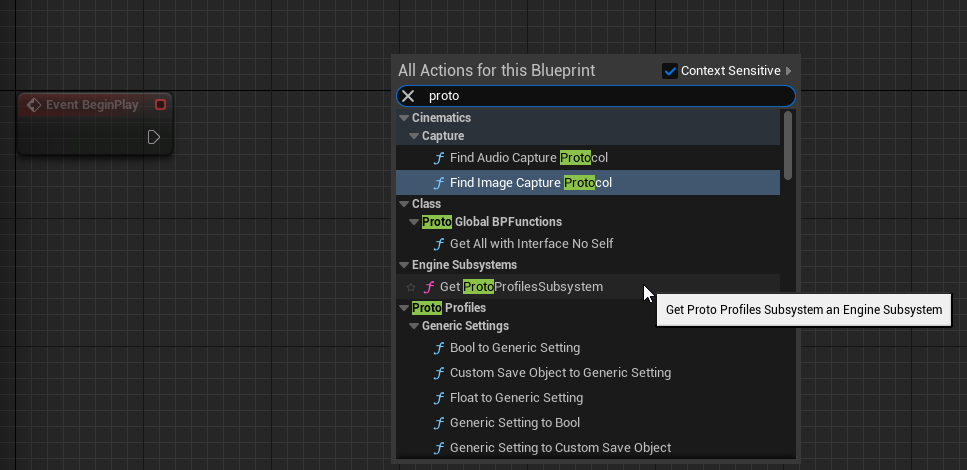The height and width of the screenshot is (470, 967).
Task: Collapse the Capture subcategory
Action: [414, 136]
